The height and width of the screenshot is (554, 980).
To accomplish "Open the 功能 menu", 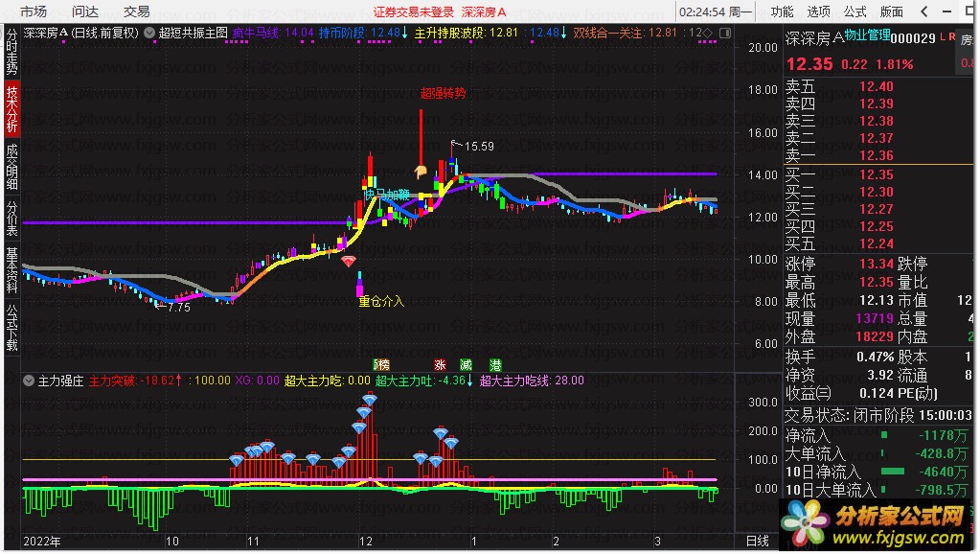I will pyautogui.click(x=782, y=12).
